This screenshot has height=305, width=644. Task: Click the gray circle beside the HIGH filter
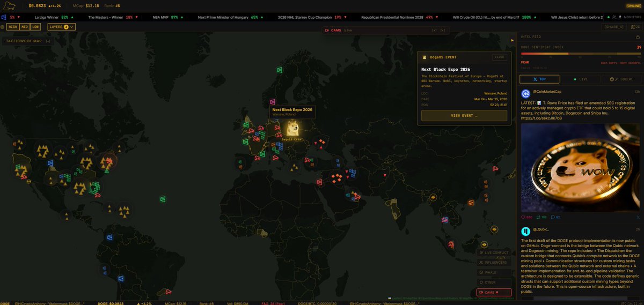(3, 26)
